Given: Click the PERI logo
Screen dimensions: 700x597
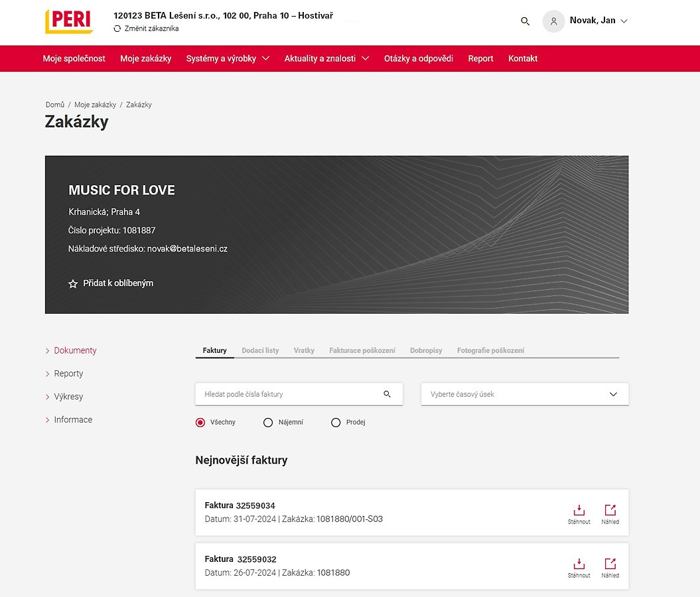Looking at the screenshot, I should tap(68, 21).
